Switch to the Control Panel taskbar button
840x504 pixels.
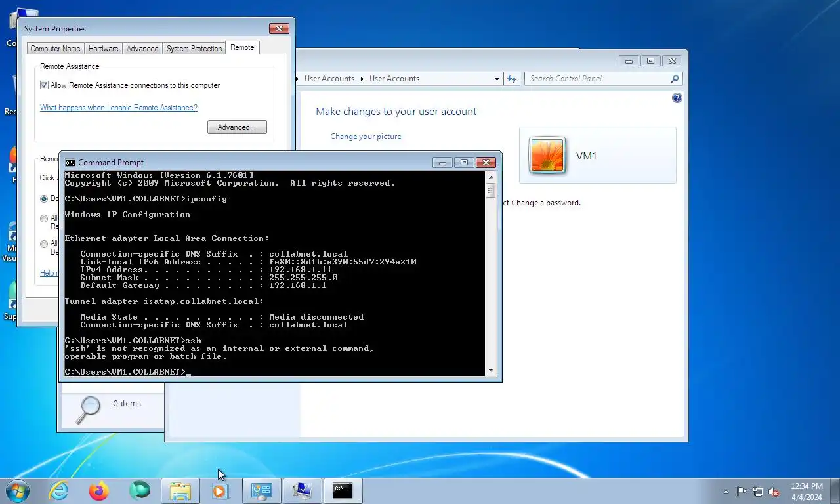(x=262, y=491)
